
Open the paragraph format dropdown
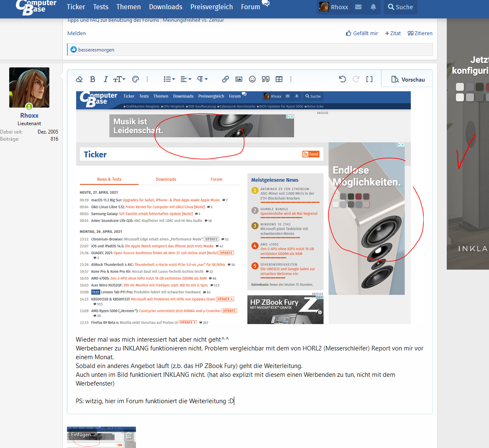tap(202, 79)
